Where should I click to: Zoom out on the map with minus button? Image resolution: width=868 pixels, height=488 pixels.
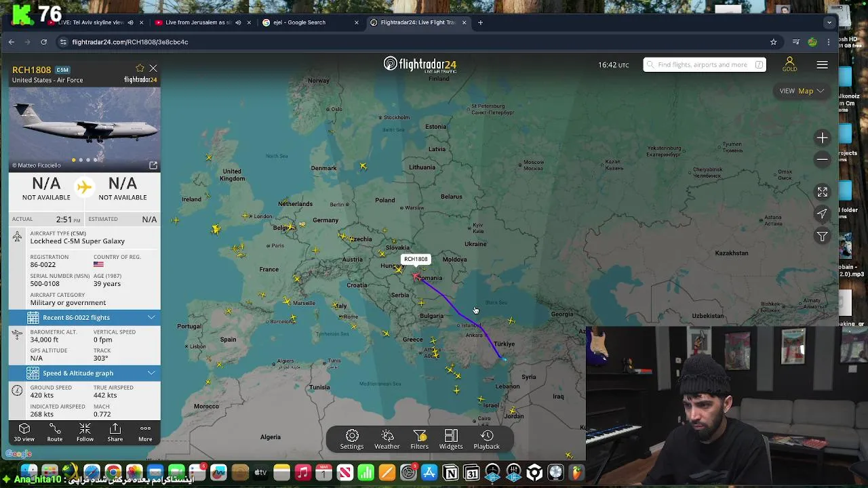822,159
